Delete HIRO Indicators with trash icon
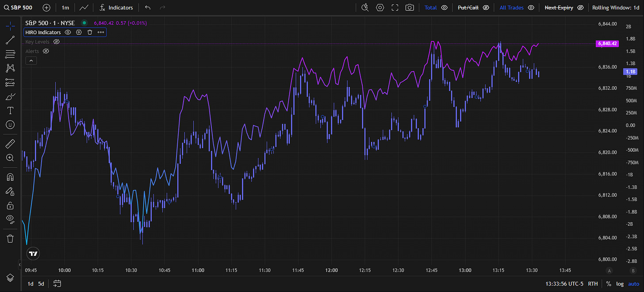 point(90,32)
